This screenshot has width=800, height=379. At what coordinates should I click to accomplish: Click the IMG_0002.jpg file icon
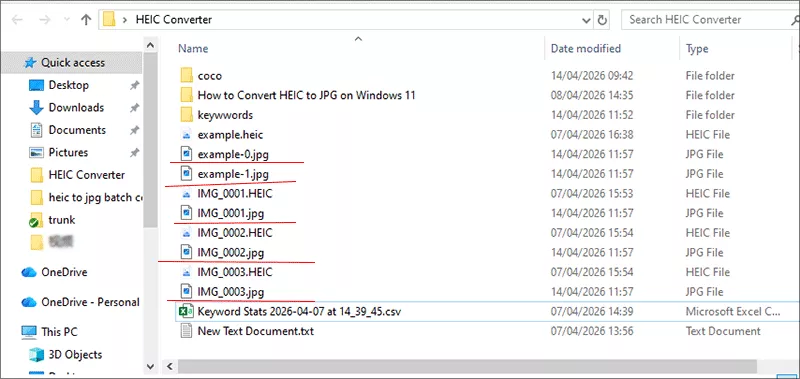pos(187,252)
